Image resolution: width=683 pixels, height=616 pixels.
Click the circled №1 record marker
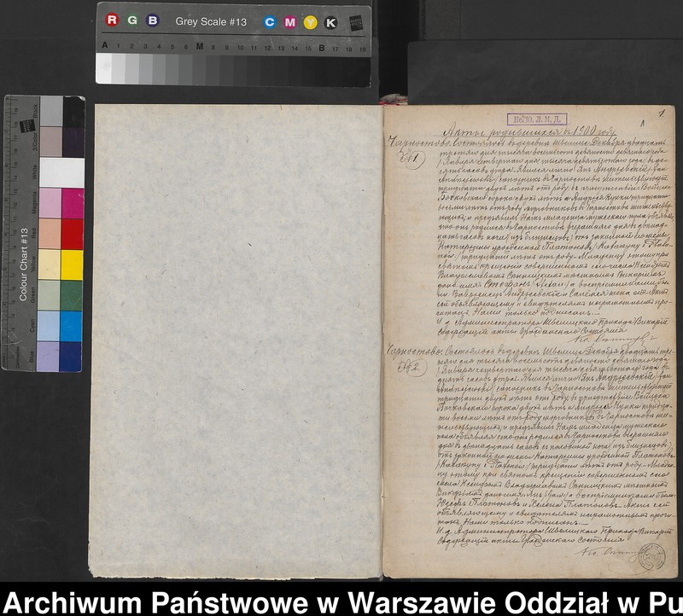411,160
